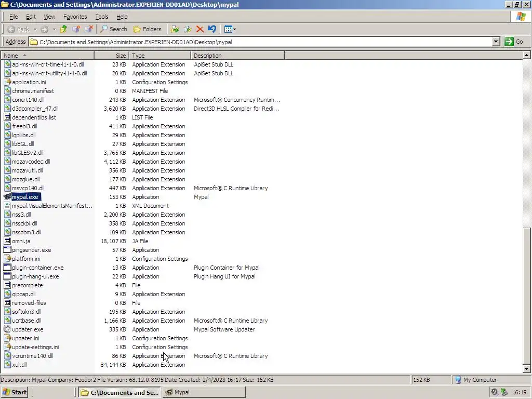Click the Move To toolbar icon
Image resolution: width=532 pixels, height=399 pixels.
[175, 29]
